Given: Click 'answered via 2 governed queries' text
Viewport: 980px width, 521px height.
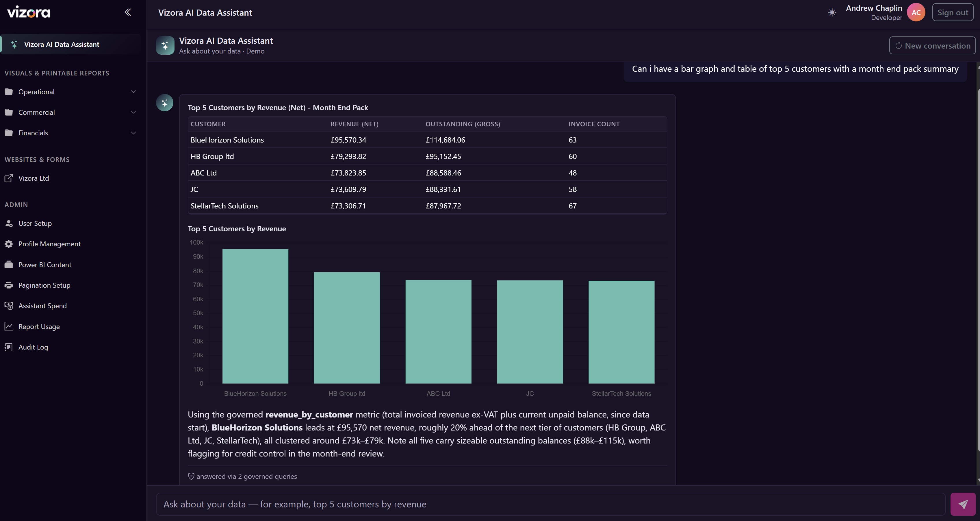Looking at the screenshot, I should (246, 476).
